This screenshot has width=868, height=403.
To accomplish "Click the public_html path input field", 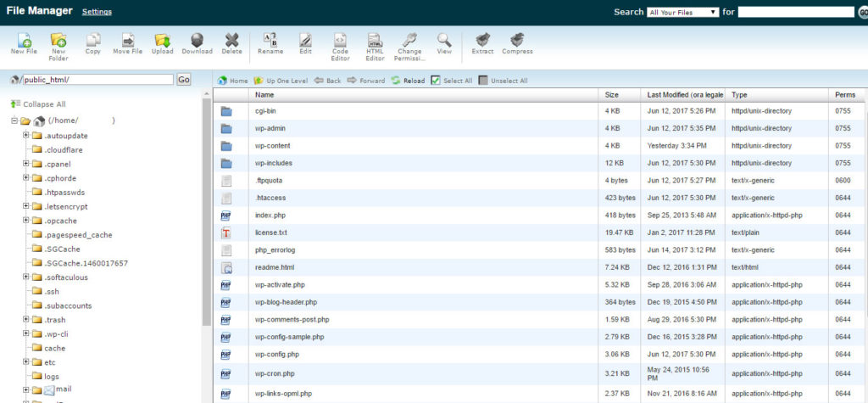I will [98, 80].
